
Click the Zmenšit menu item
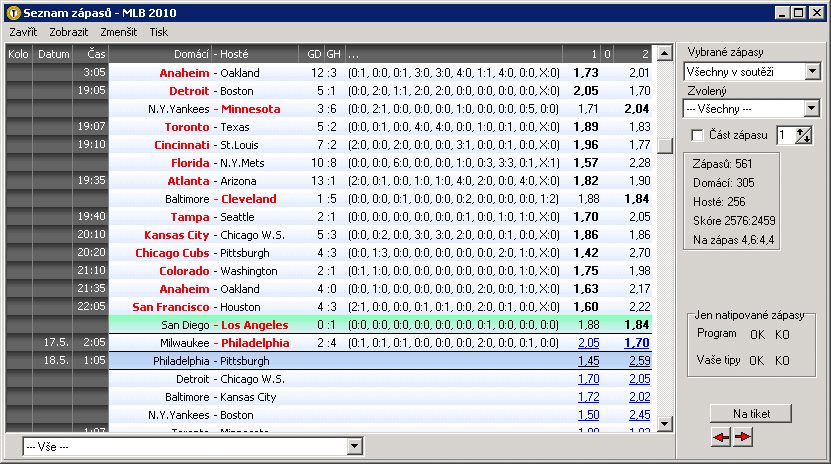pyautogui.click(x=119, y=32)
